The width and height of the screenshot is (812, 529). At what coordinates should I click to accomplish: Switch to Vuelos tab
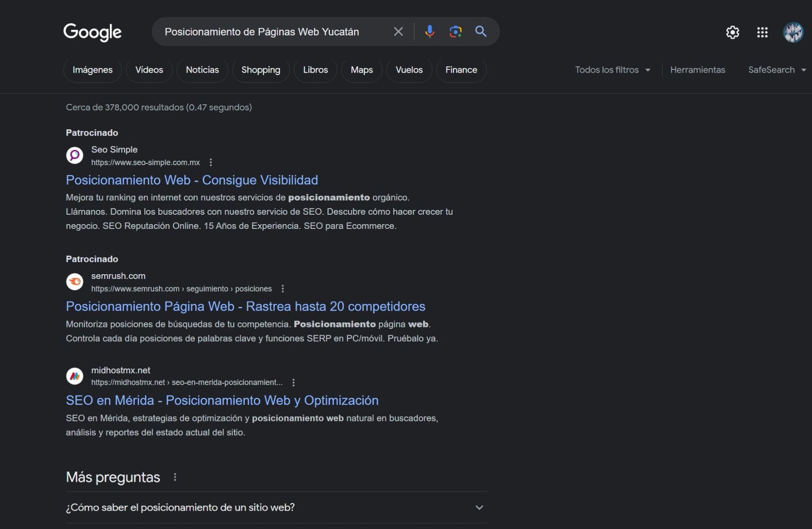point(409,70)
